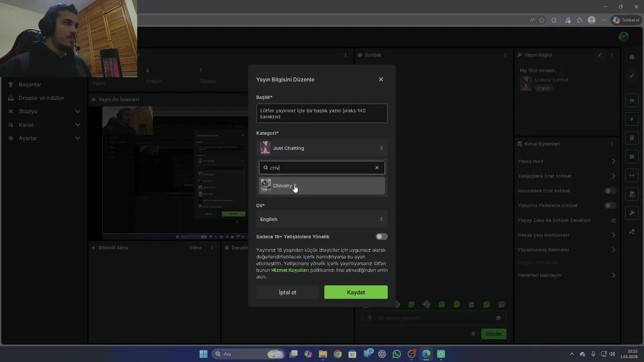The height and width of the screenshot is (362, 644).
Task: Click the broadcast signal icon in right rail
Action: coord(632,175)
